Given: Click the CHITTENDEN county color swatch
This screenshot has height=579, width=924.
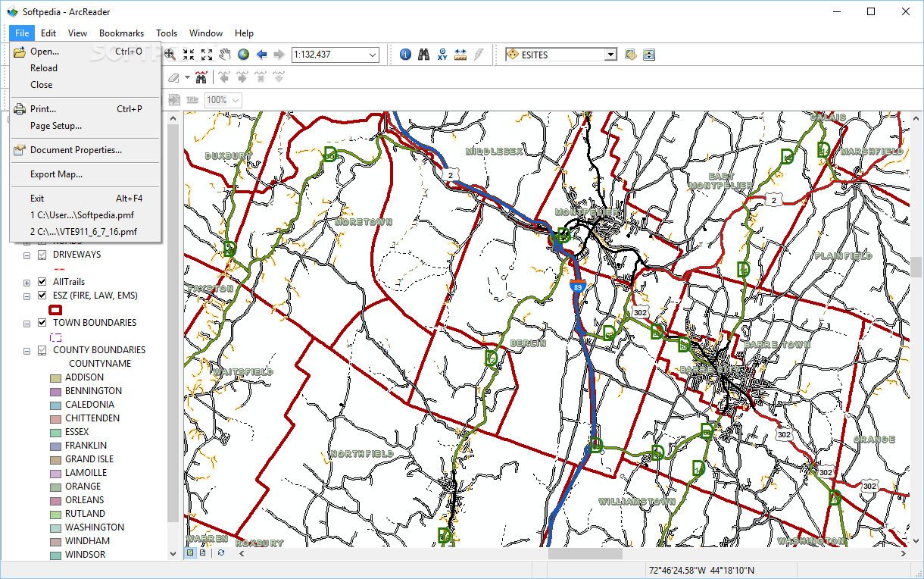Looking at the screenshot, I should [55, 418].
